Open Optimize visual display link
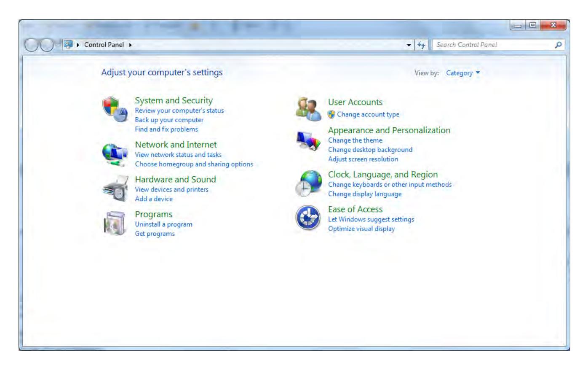The width and height of the screenshot is (588, 366). (361, 229)
